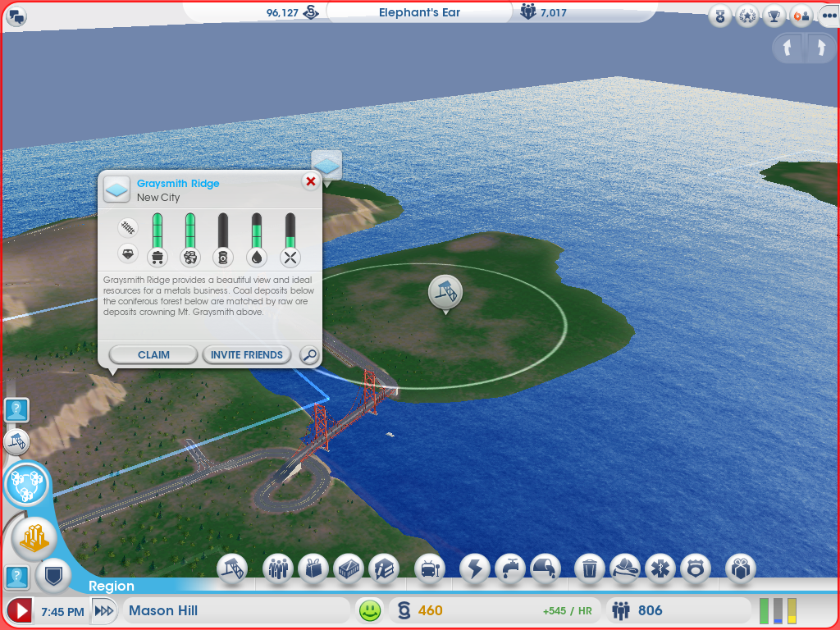Open the power lightning bolt menu
The width and height of the screenshot is (840, 630).
475,569
